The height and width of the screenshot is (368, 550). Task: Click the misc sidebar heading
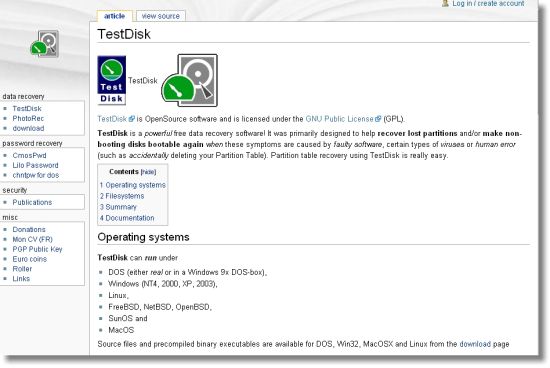(10, 217)
